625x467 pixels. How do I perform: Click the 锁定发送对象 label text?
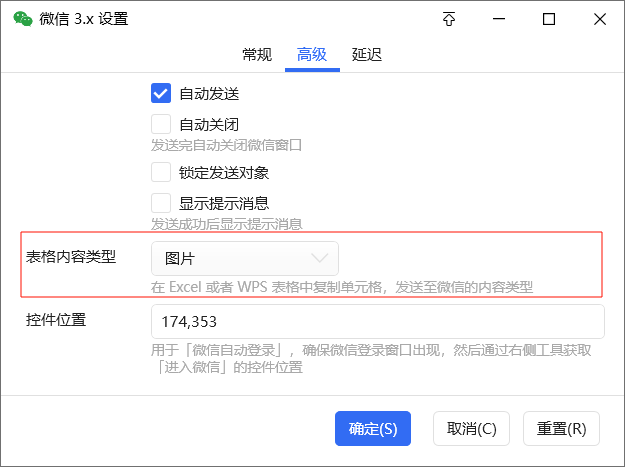click(224, 173)
